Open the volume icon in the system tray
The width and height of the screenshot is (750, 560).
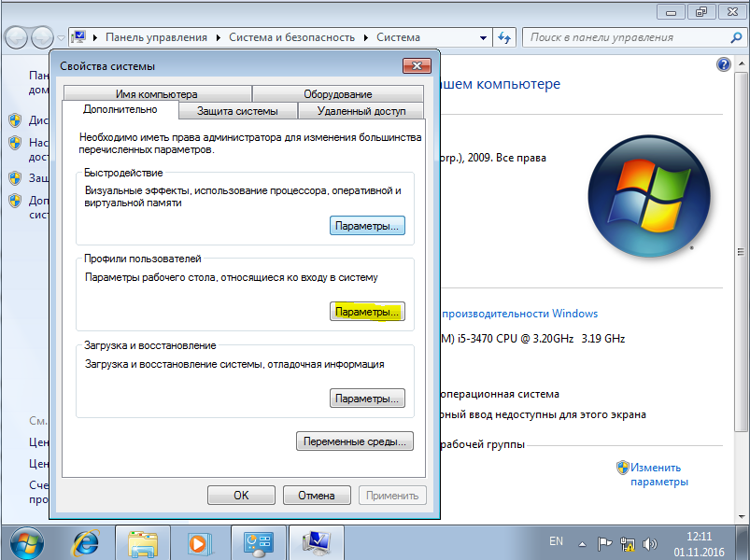tap(650, 541)
